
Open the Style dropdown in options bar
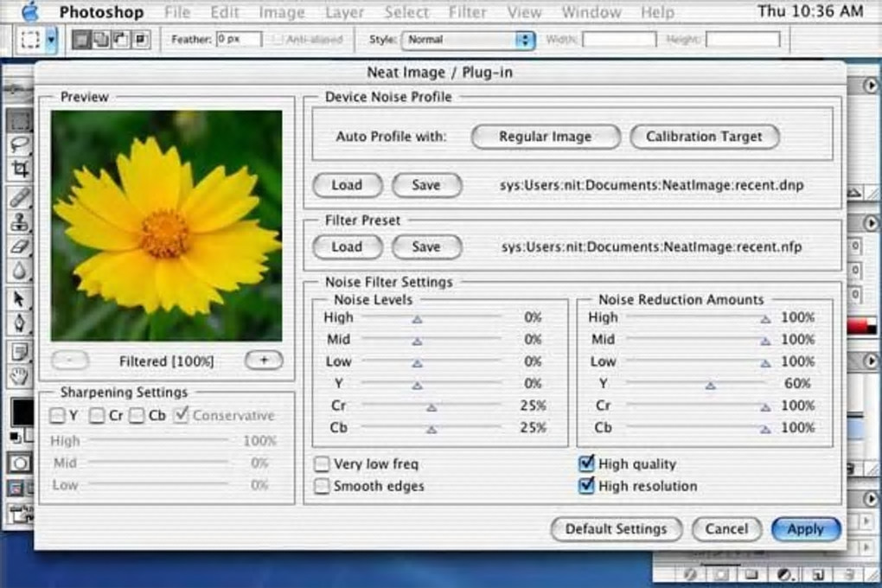[x=468, y=40]
